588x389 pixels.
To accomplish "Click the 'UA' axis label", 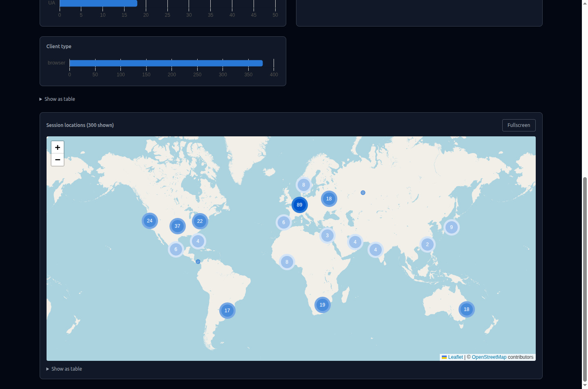I will tap(51, 3).
